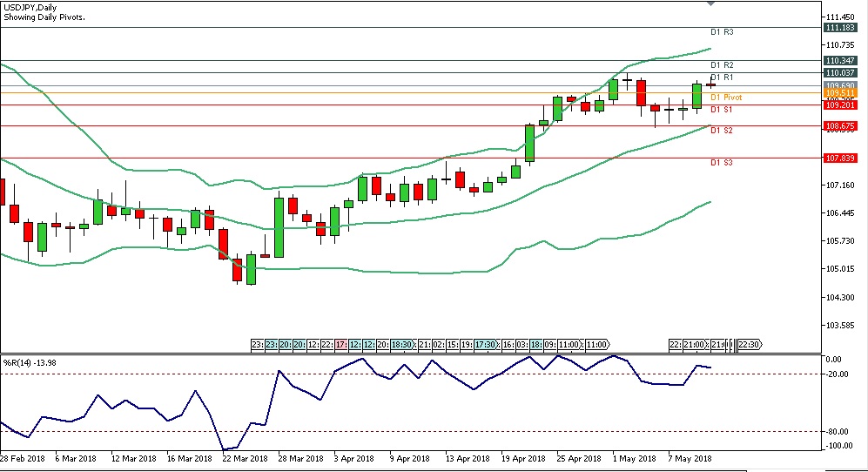
Task: Open the 22:30 event marker
Action: pyautogui.click(x=749, y=344)
